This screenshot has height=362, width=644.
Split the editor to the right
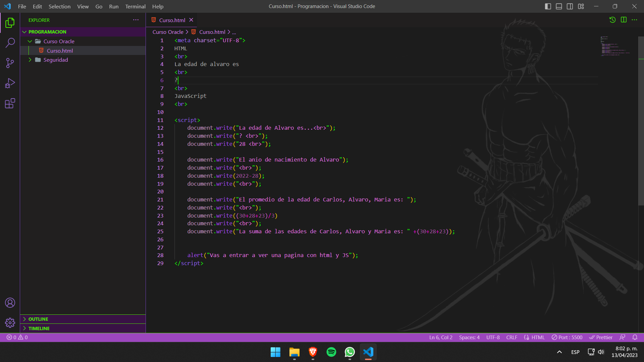click(x=624, y=20)
